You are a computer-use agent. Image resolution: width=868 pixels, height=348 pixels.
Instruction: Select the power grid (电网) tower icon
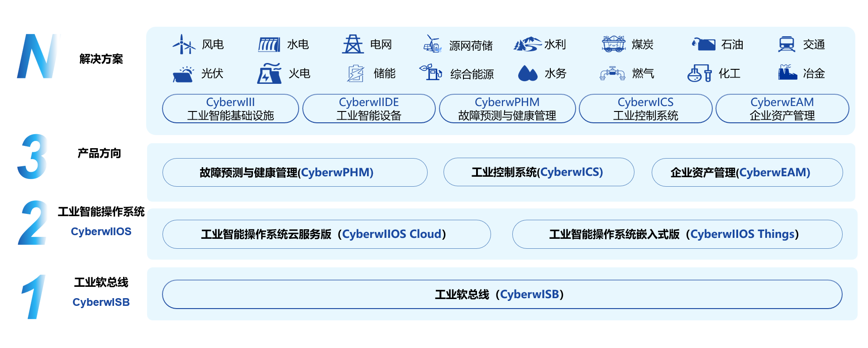pos(353,44)
